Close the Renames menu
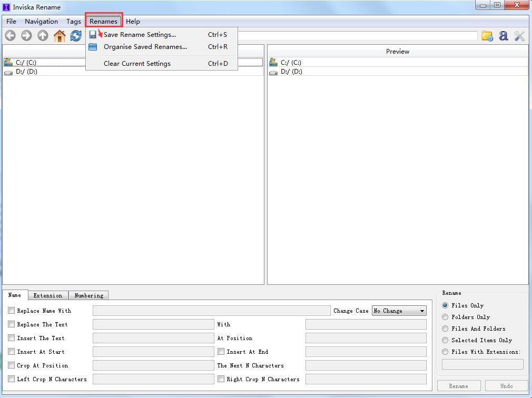 103,22
